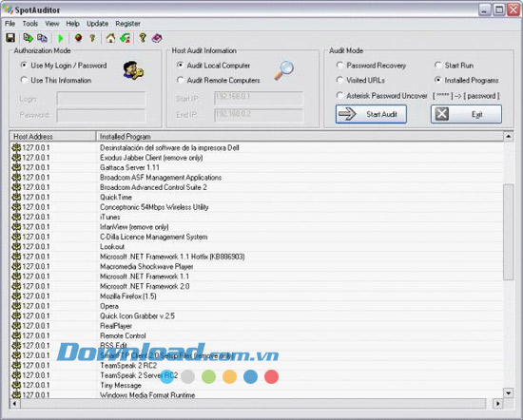This screenshot has height=420, width=523.
Task: Click the floppy disk Save icon
Action: [10, 38]
